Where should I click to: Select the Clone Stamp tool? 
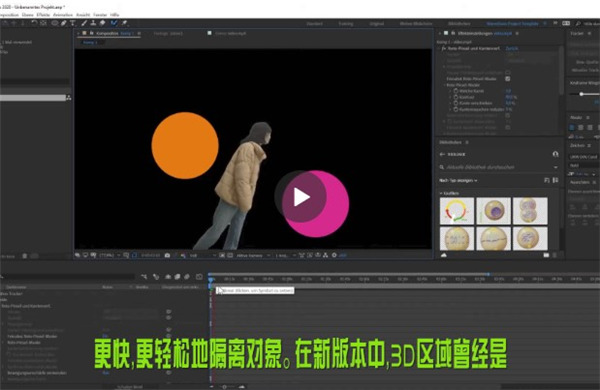click(x=93, y=23)
